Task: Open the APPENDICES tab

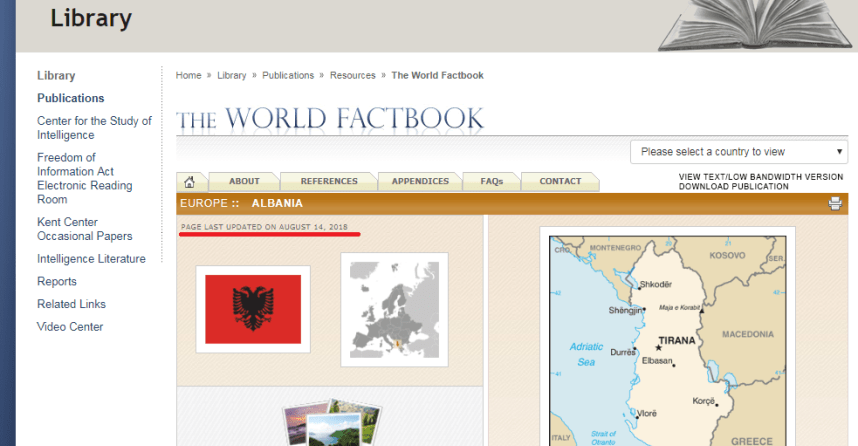Action: 420,182
